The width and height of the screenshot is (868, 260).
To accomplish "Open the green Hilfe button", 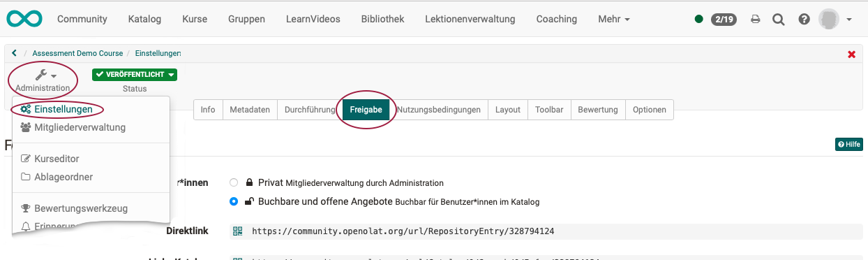I will [848, 145].
